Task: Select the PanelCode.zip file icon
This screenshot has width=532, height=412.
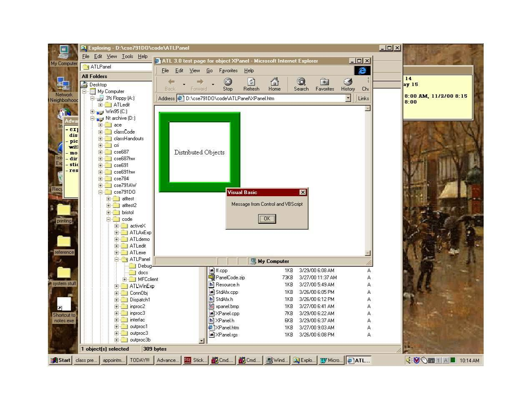Action: (211, 277)
